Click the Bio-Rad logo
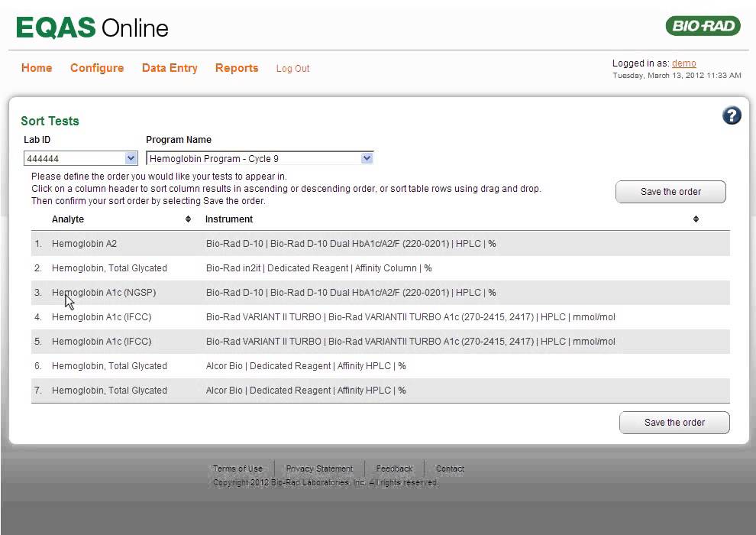 pyautogui.click(x=703, y=25)
